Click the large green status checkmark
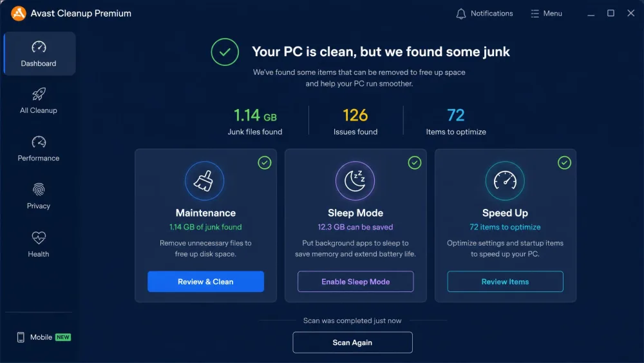This screenshot has height=363, width=644. 225,52
